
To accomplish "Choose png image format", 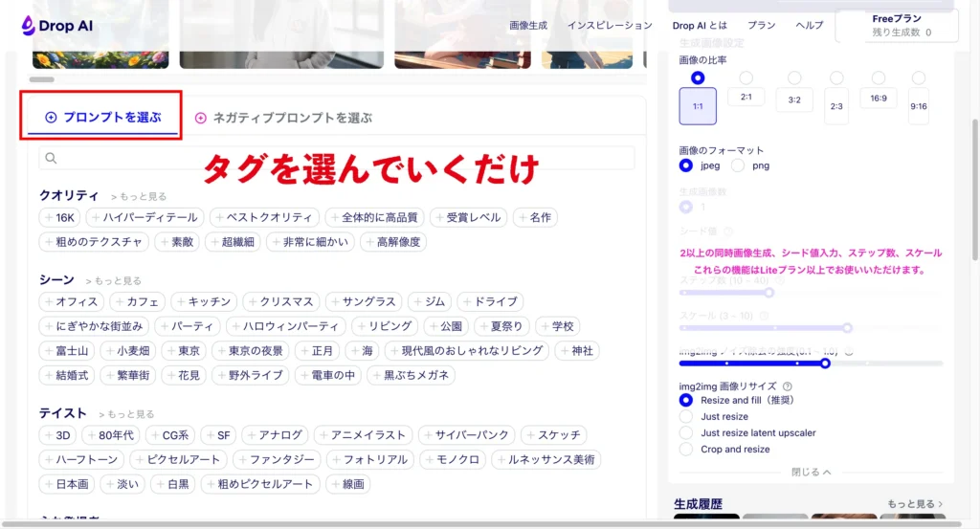I will (738, 165).
